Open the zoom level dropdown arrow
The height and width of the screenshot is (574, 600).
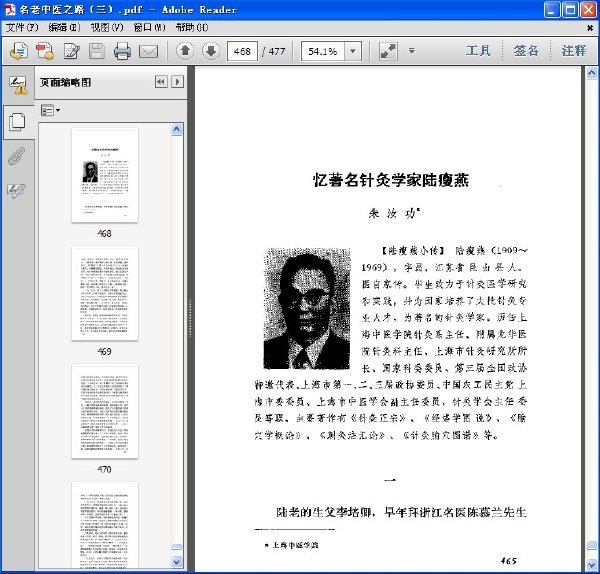tap(353, 51)
